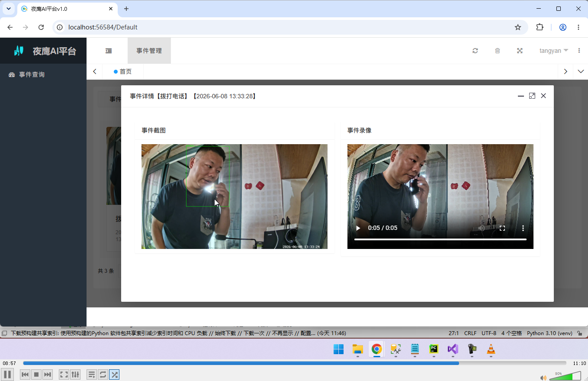Play the 事件录像 video
The image size is (588, 381).
click(358, 228)
